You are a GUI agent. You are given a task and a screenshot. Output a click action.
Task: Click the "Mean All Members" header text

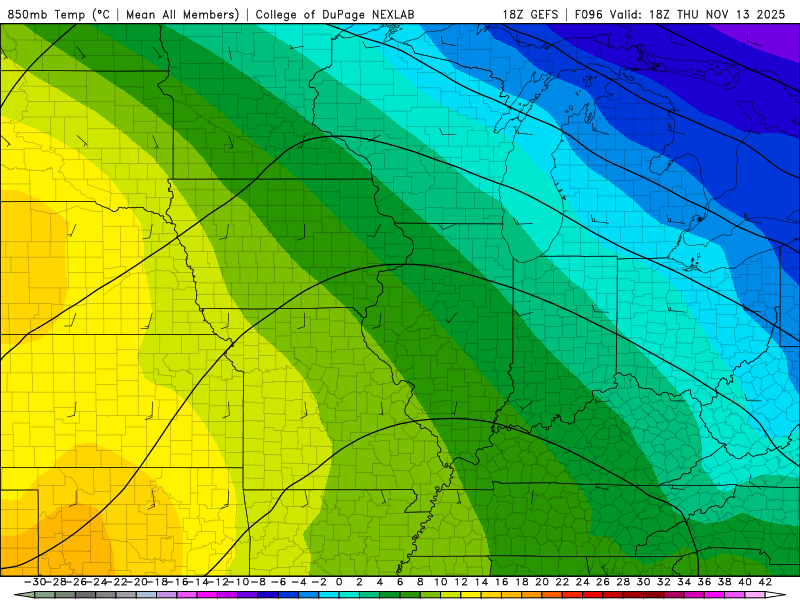click(x=182, y=14)
